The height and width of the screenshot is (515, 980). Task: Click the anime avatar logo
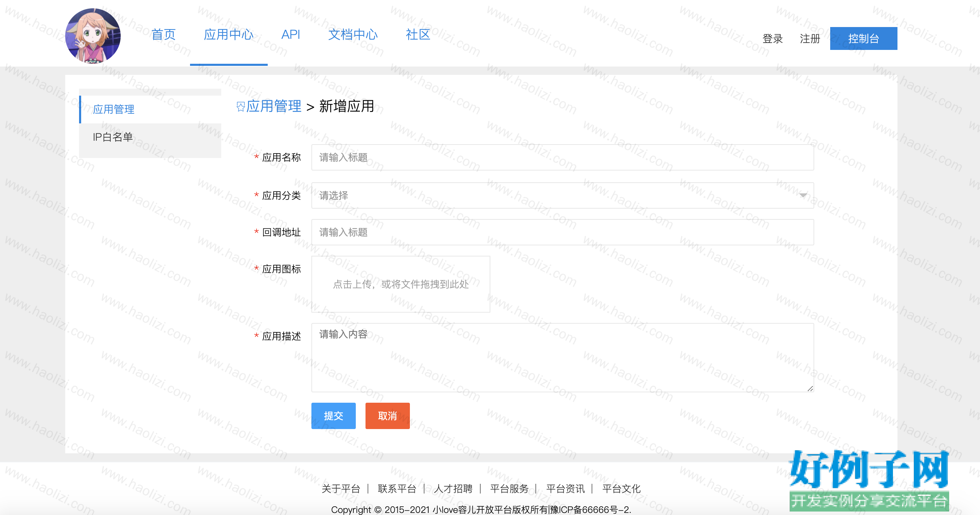click(93, 36)
